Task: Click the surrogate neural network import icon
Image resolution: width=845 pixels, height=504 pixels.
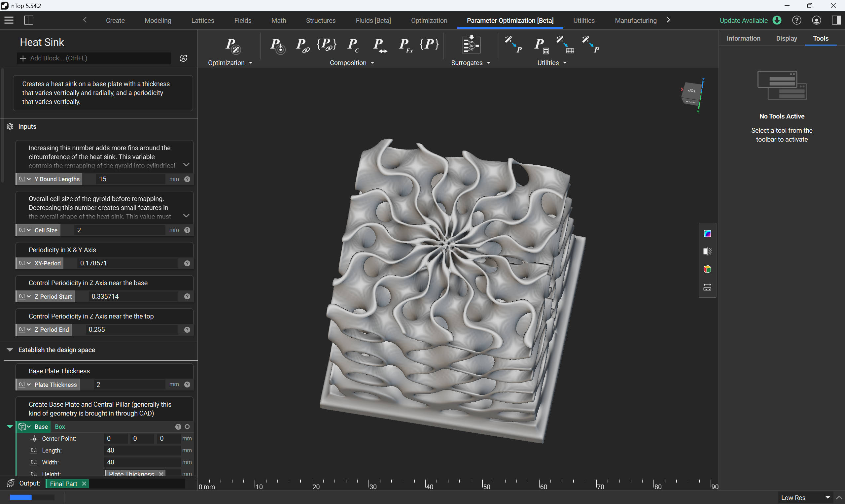Action: pos(471,44)
